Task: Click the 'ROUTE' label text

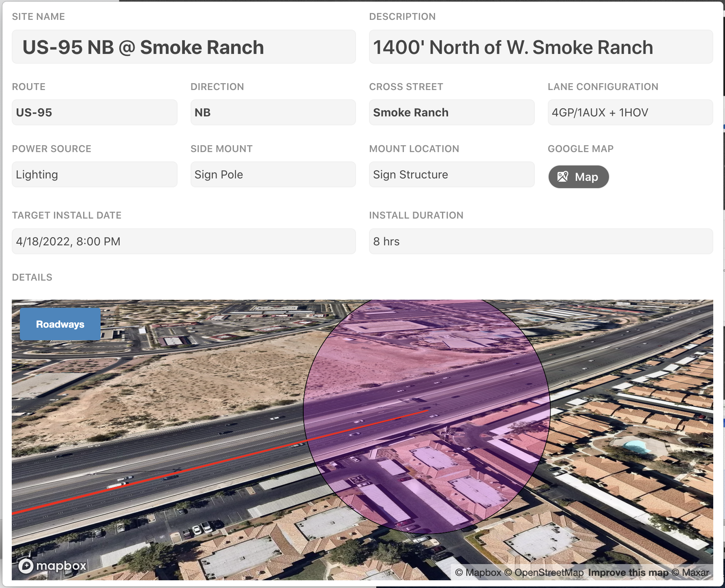Action: (29, 87)
